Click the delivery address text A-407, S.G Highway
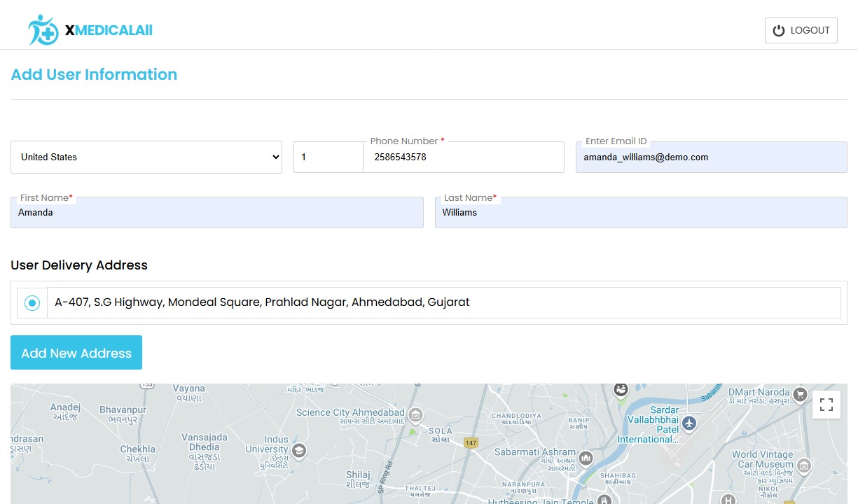Screen dimensions: 858x504 tap(262, 302)
